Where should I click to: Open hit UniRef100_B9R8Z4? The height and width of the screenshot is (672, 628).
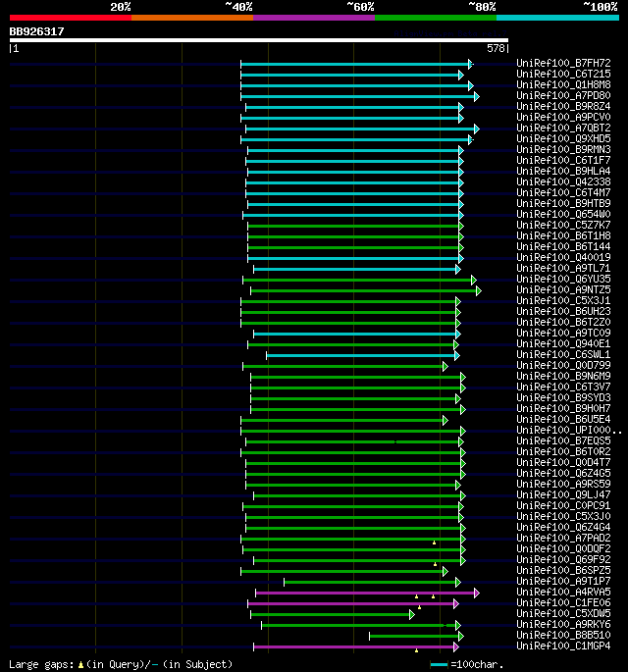click(563, 106)
